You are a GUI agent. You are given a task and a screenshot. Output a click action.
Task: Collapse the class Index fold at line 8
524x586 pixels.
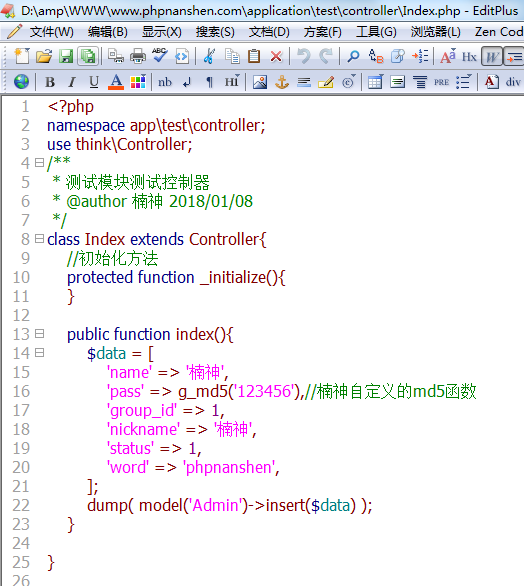(39, 239)
